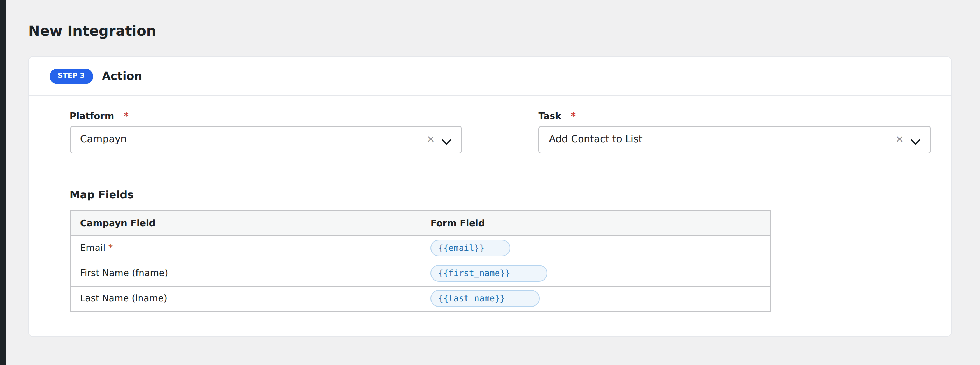Screen dimensions: 980x365
Task: Click the Map Fields heading
Action: [x=101, y=194]
